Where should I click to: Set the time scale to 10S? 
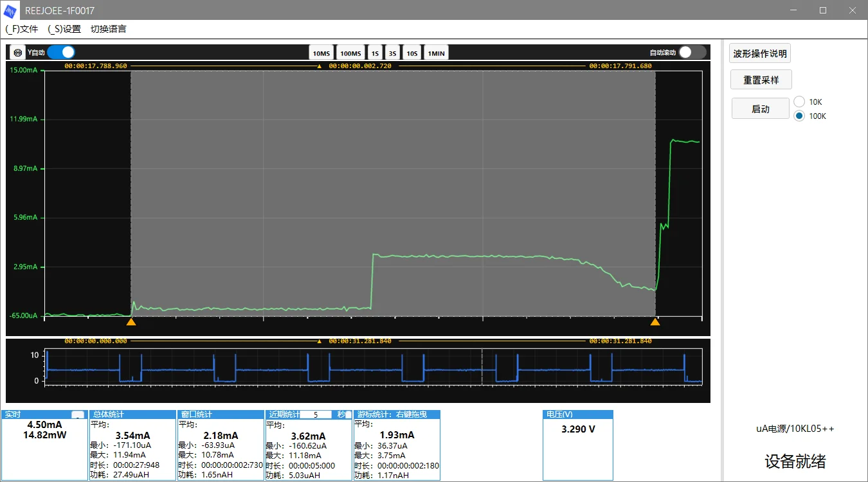click(x=412, y=53)
